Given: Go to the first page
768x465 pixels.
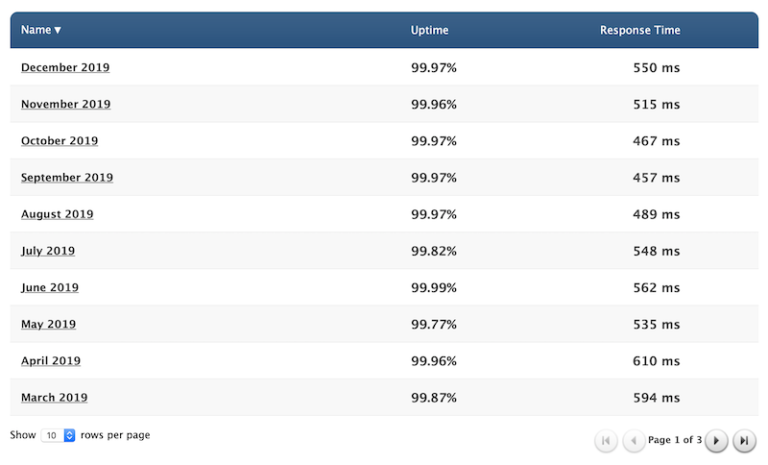Looking at the screenshot, I should pyautogui.click(x=606, y=440).
